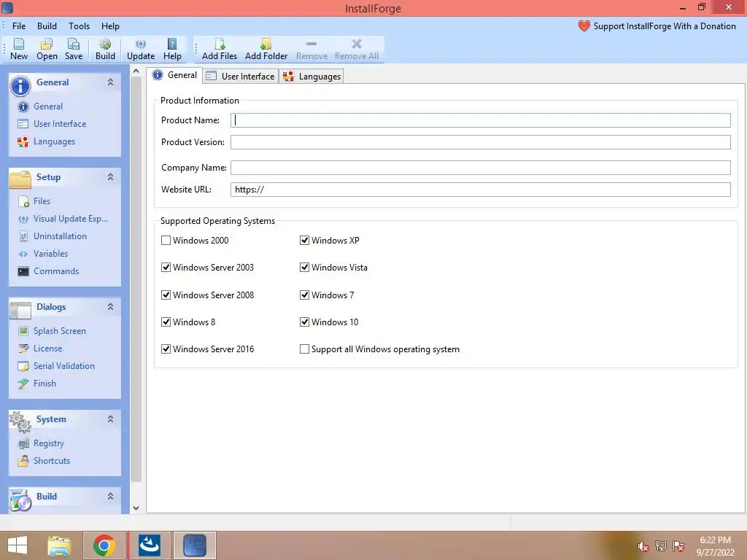Viewport: 747px width, 560px height.
Task: Click the Product Version field
Action: click(480, 142)
